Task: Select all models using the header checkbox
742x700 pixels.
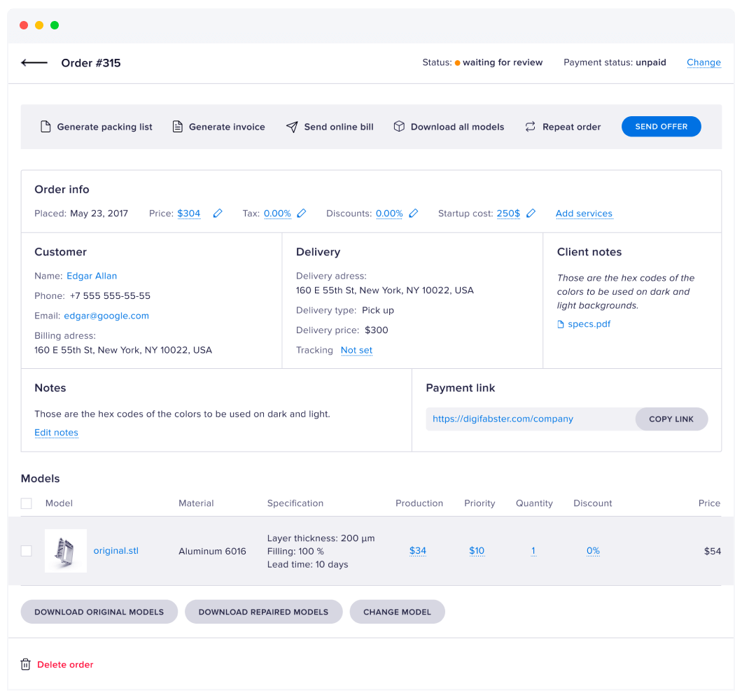Action: [x=26, y=503]
